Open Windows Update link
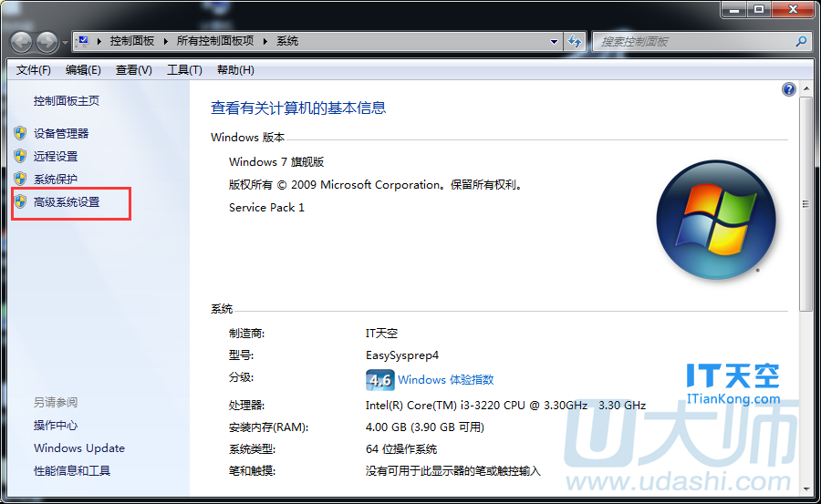The height and width of the screenshot is (504, 821). pos(79,448)
